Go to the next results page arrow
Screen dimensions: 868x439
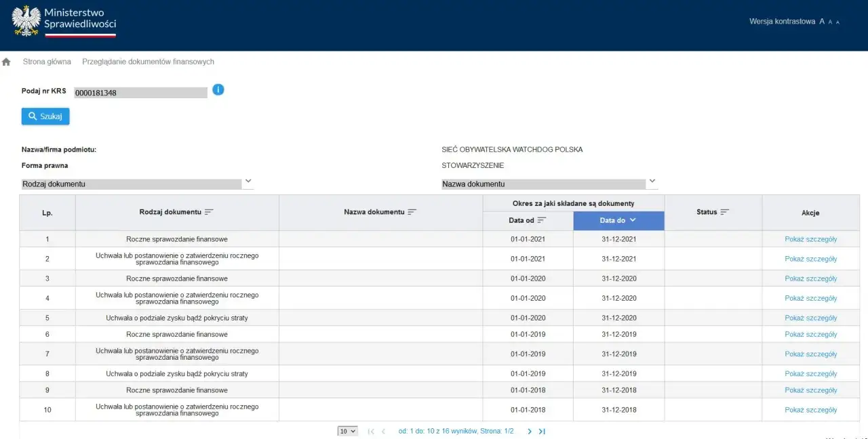point(528,431)
